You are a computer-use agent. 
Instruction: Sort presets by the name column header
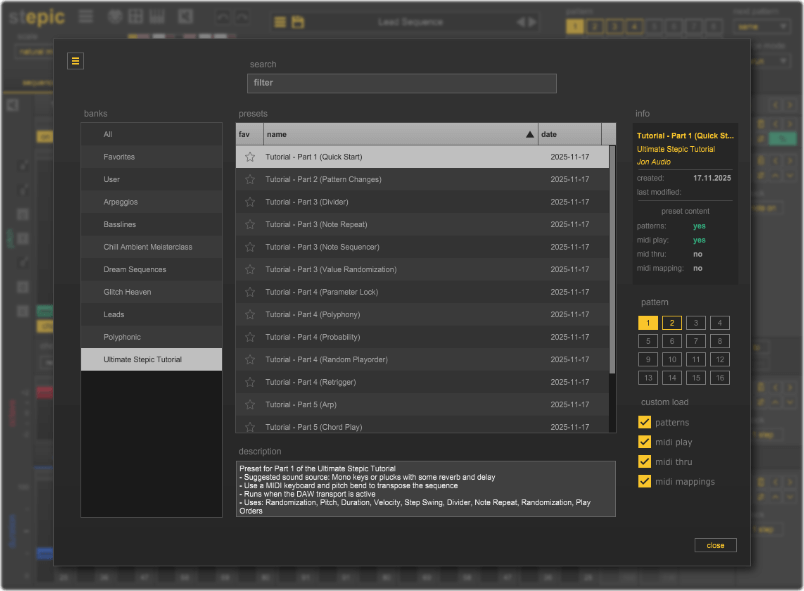[400, 134]
